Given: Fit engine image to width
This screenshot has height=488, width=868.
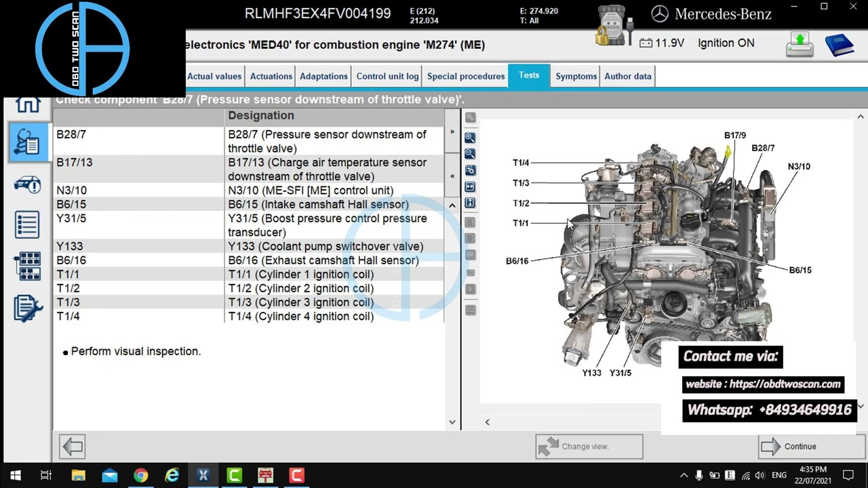Looking at the screenshot, I should [x=470, y=186].
